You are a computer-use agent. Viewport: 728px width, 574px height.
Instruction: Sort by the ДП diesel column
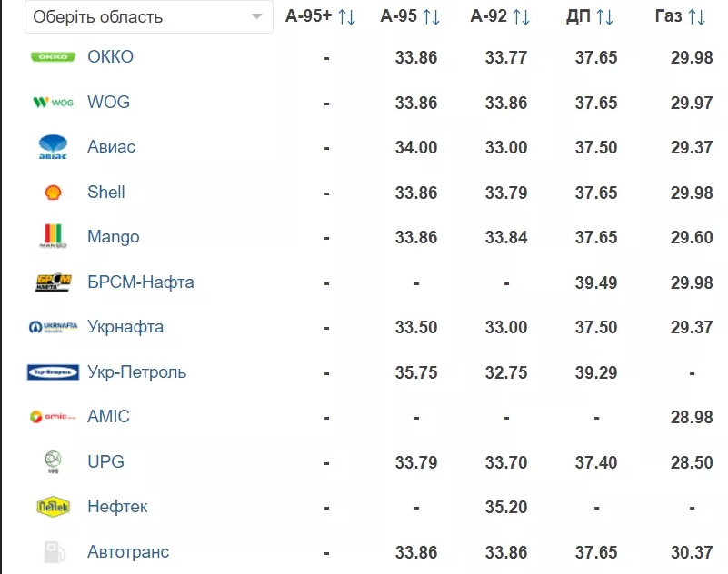click(x=604, y=17)
